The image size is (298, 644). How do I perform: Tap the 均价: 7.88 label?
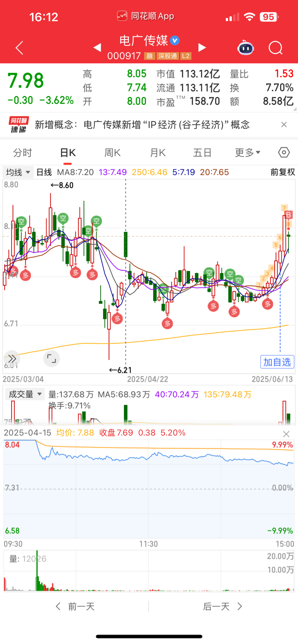point(75,433)
